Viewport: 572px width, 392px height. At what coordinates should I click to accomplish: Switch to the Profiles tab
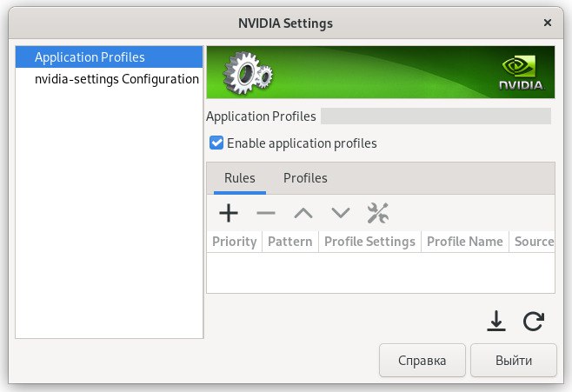(305, 178)
